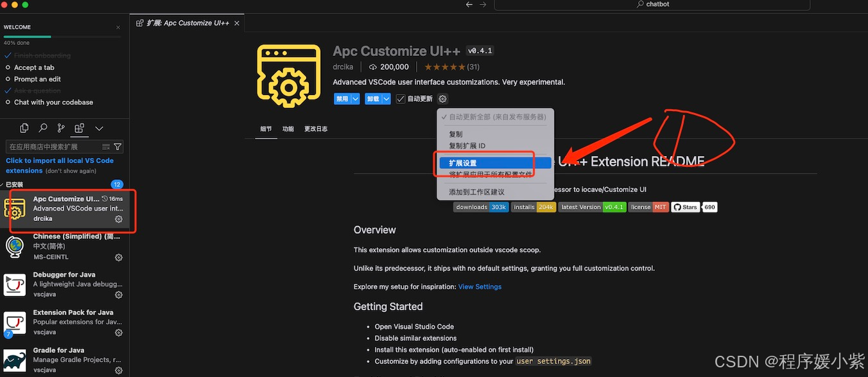Viewport: 868px width, 377px height.
Task: Expand the 禁用 dropdown arrow
Action: point(355,99)
